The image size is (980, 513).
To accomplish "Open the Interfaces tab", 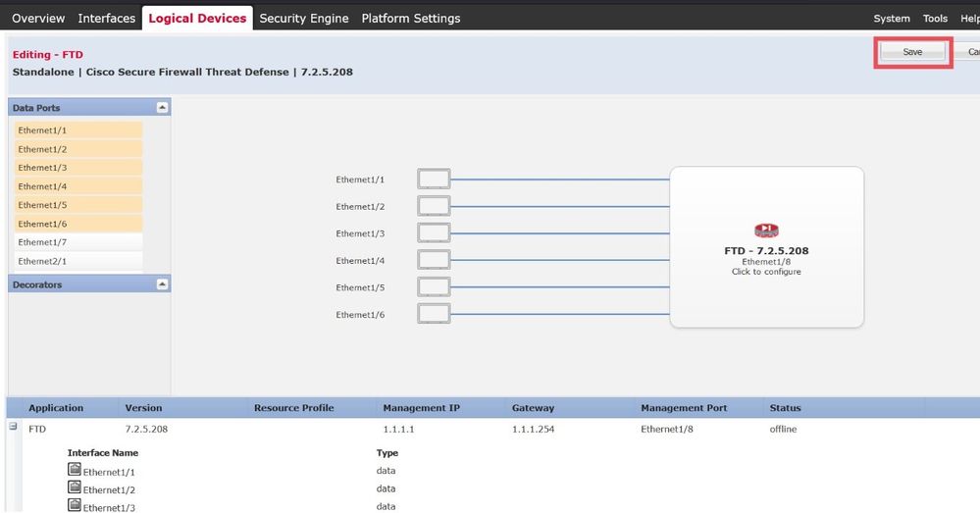I will (106, 18).
